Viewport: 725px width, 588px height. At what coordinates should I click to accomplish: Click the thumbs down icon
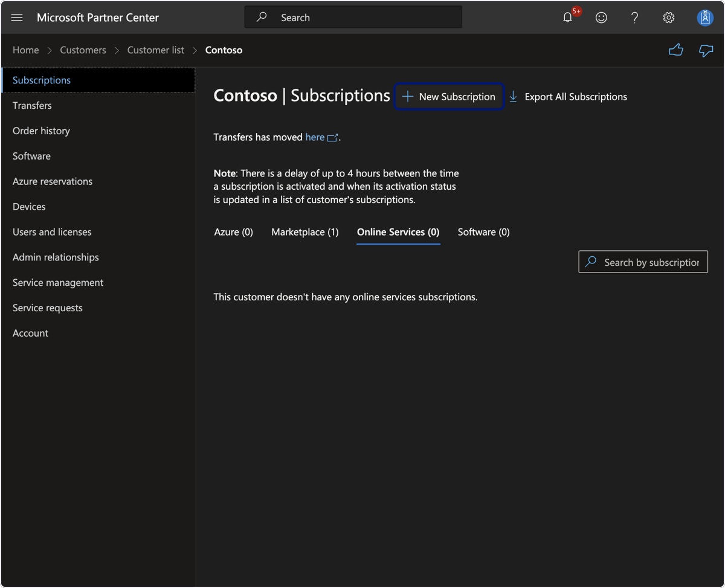(x=706, y=50)
